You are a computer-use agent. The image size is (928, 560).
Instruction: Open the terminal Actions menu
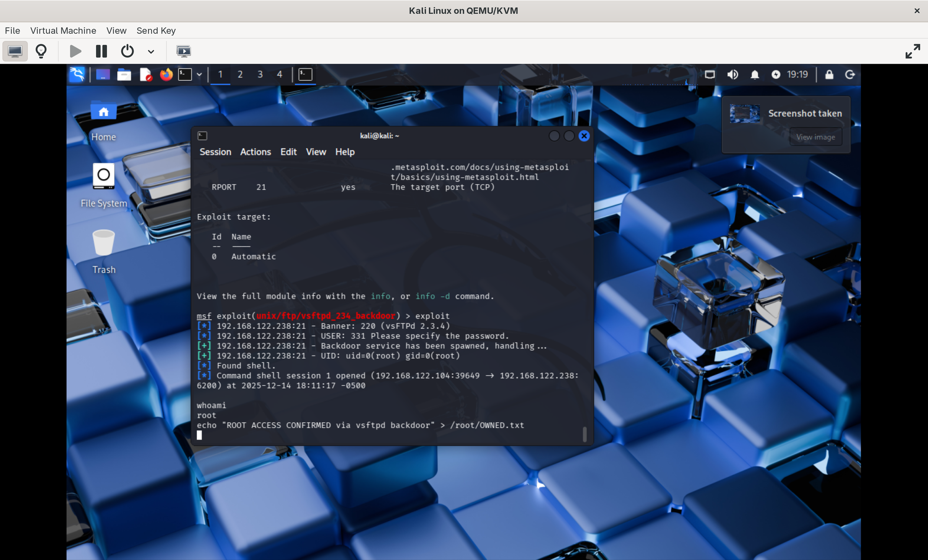click(255, 152)
